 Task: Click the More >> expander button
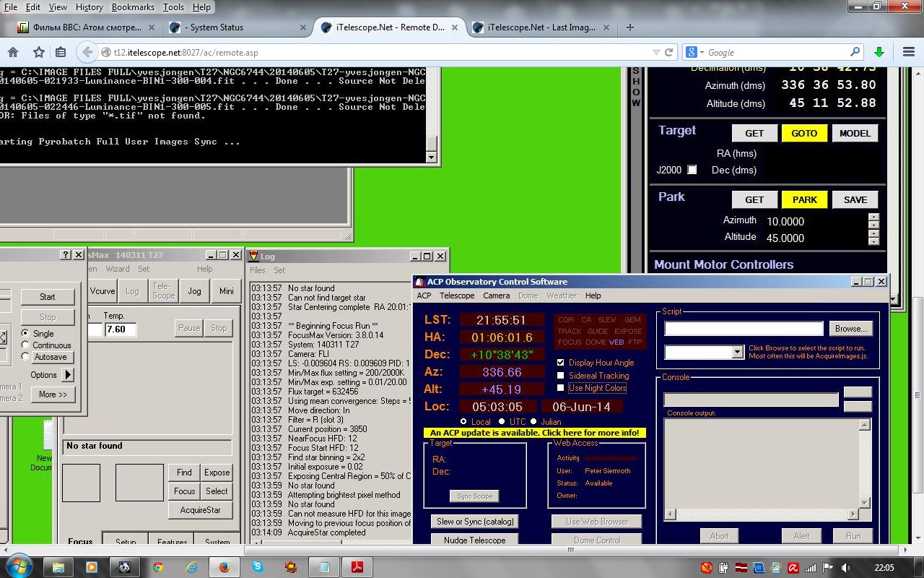pos(53,394)
